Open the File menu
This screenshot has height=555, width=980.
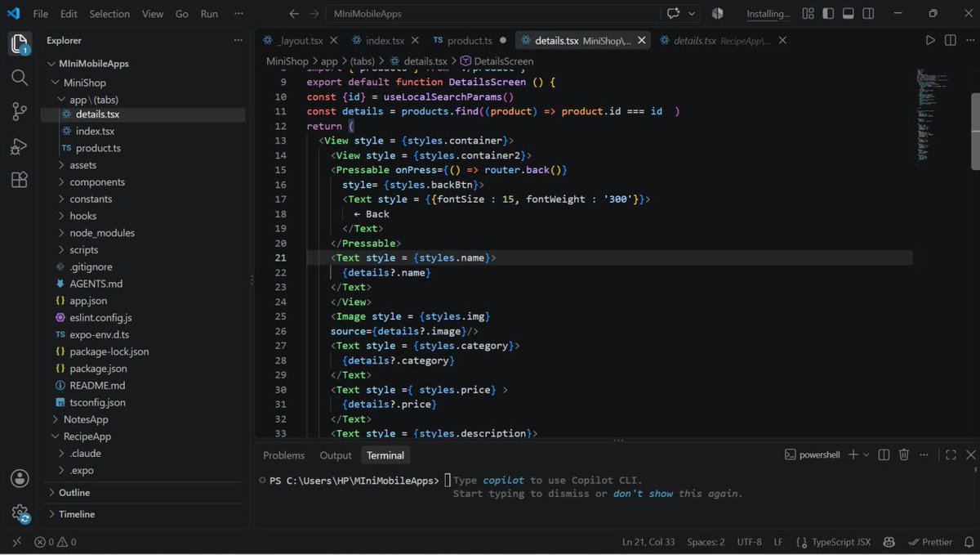point(41,14)
